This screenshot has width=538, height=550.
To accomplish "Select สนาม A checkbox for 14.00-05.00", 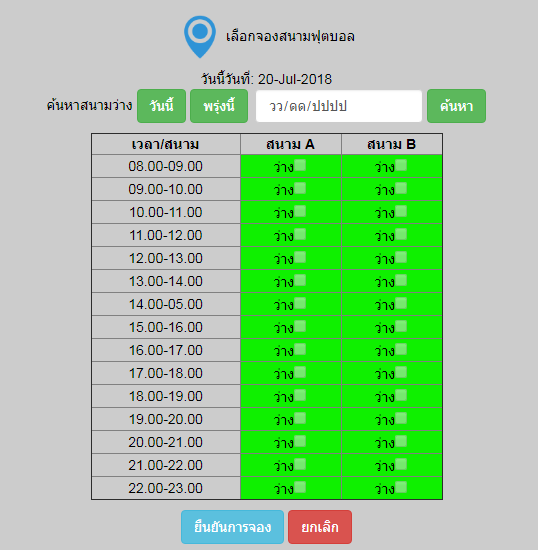I will (300, 303).
